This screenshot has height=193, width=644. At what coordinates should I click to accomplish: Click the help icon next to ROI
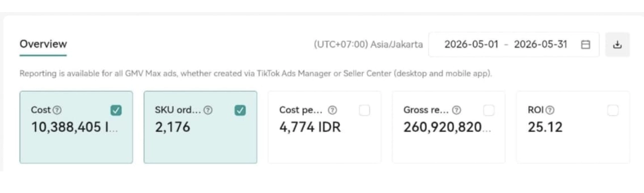[550, 110]
